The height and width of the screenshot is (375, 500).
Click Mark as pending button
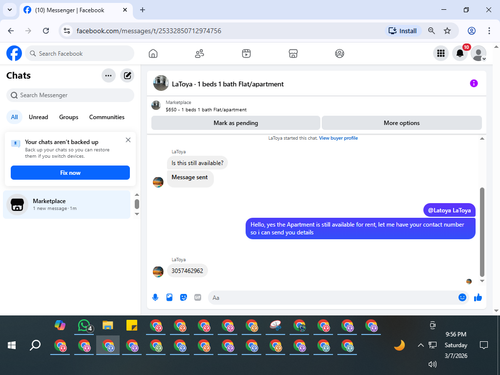pos(236,123)
